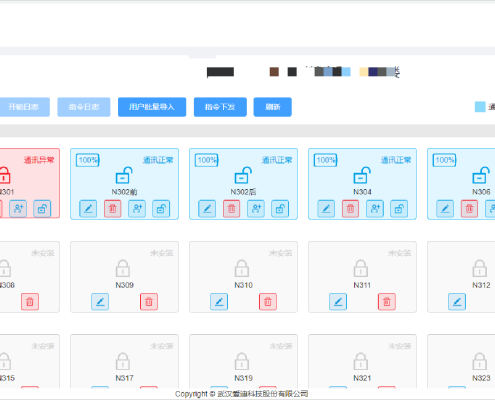
Task: Click the red trash icon on N304
Action: [x=351, y=209]
